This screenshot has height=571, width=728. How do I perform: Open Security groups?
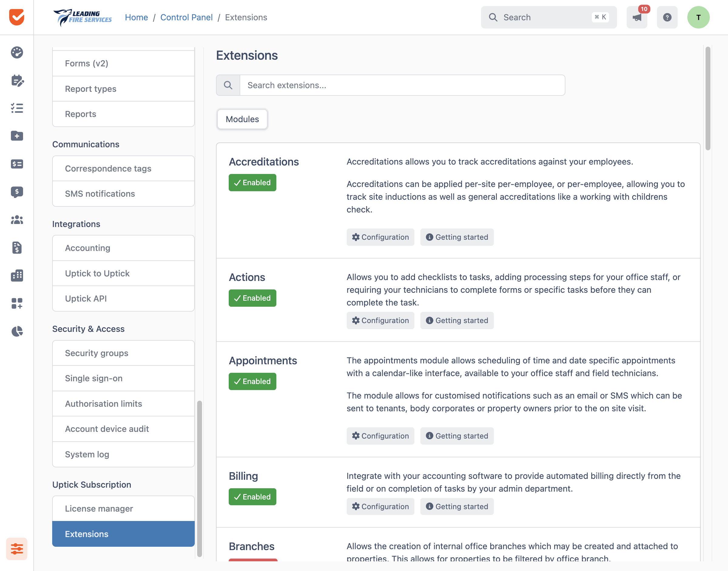[x=123, y=353]
